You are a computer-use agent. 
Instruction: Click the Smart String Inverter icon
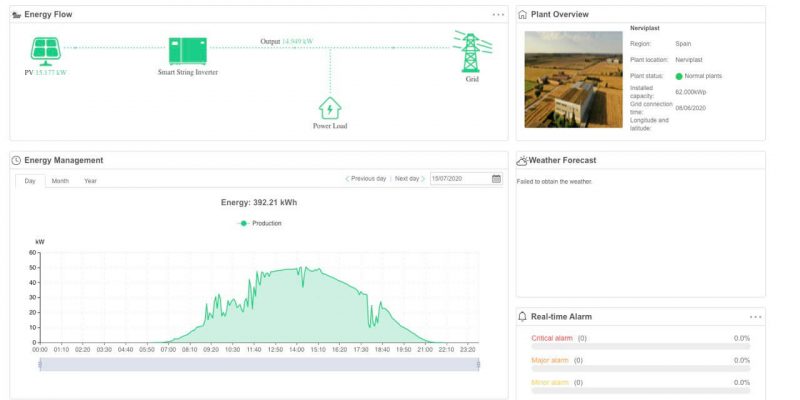coord(188,51)
